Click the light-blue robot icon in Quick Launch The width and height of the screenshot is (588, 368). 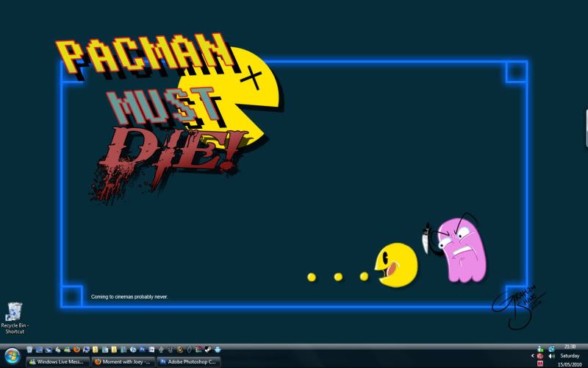pyautogui.click(x=217, y=350)
